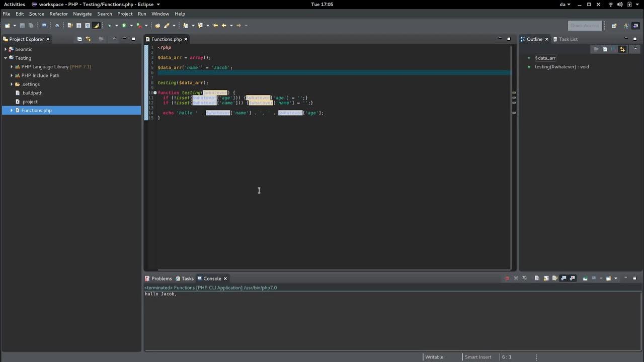Switch to the Problems tab
644x362 pixels.
[158, 279]
